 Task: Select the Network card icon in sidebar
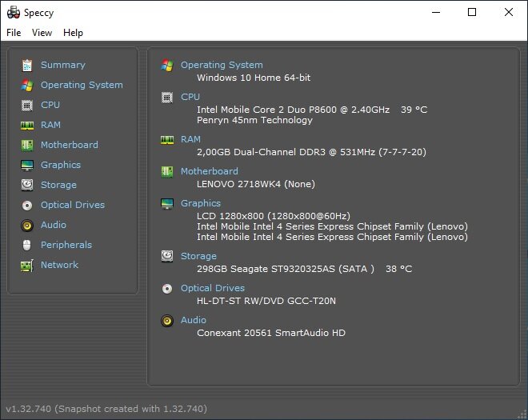click(x=27, y=266)
